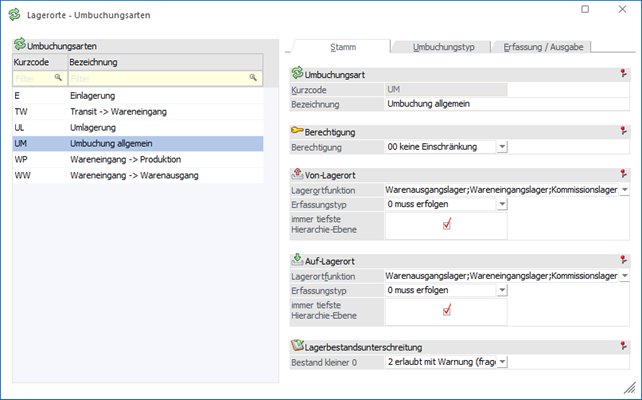Switch to the Umbuchungstyp tab

click(x=443, y=47)
